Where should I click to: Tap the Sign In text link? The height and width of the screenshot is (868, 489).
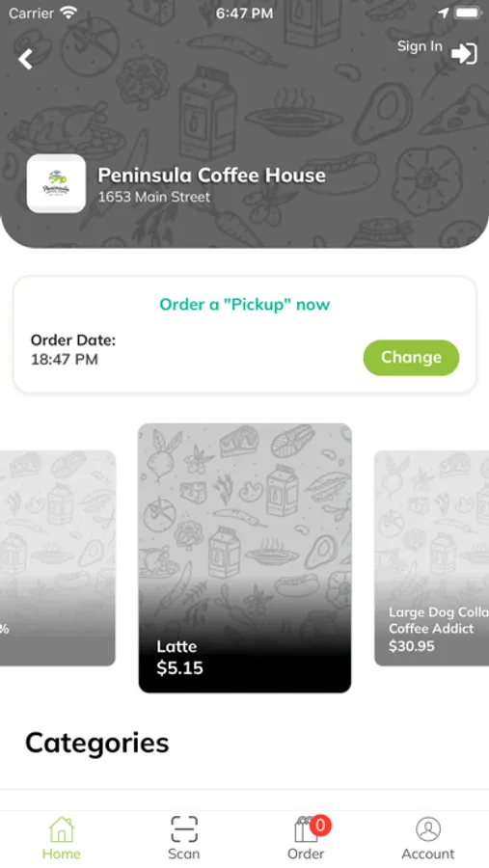point(420,46)
